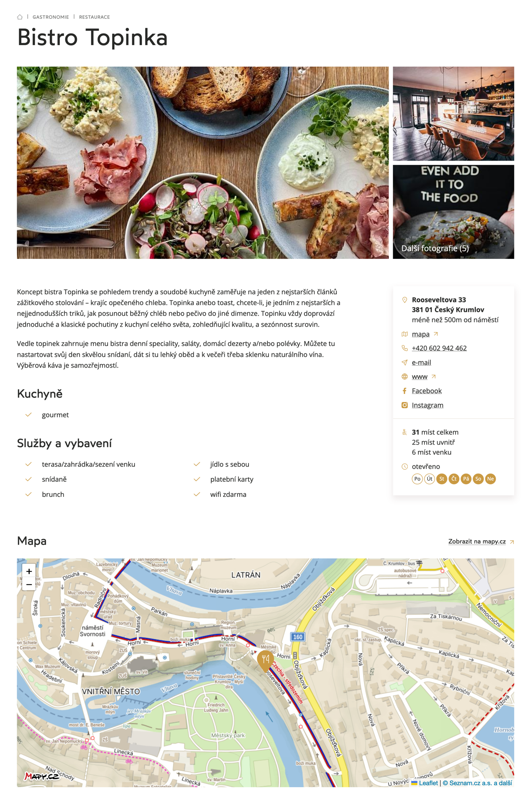The width and height of the screenshot is (532, 803).
Task: Call +420 602 942 462 link
Action: coord(439,348)
